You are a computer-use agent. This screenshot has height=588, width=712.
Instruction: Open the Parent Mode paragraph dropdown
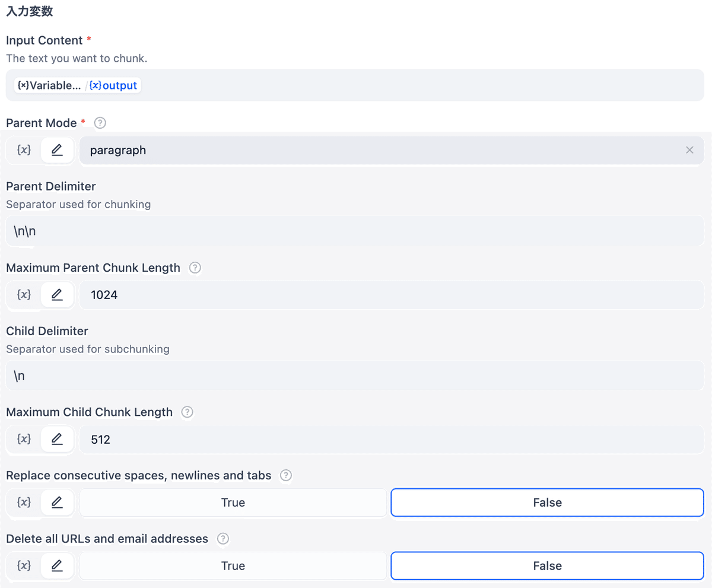tap(380, 150)
